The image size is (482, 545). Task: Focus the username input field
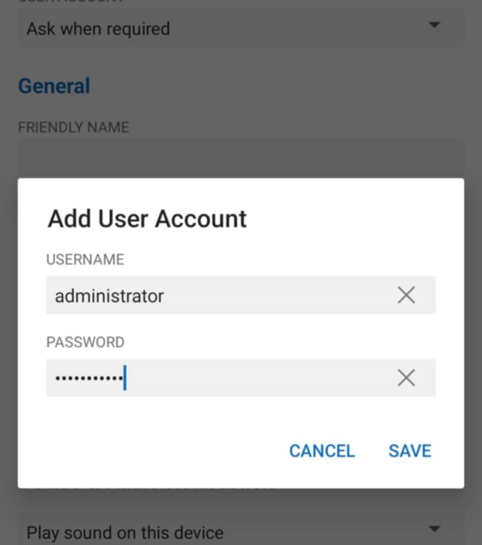point(240,295)
